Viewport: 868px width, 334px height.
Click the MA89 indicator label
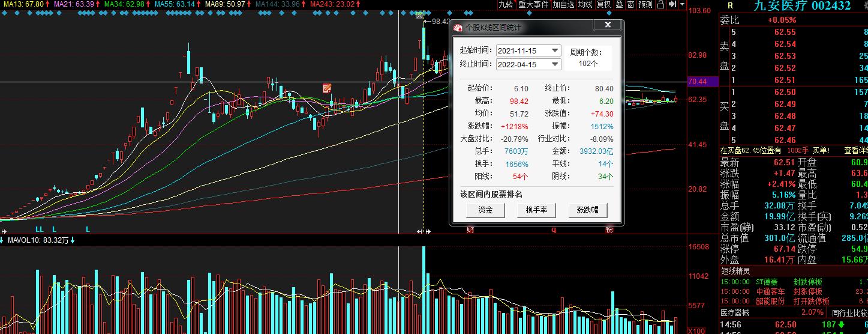coord(226,4)
